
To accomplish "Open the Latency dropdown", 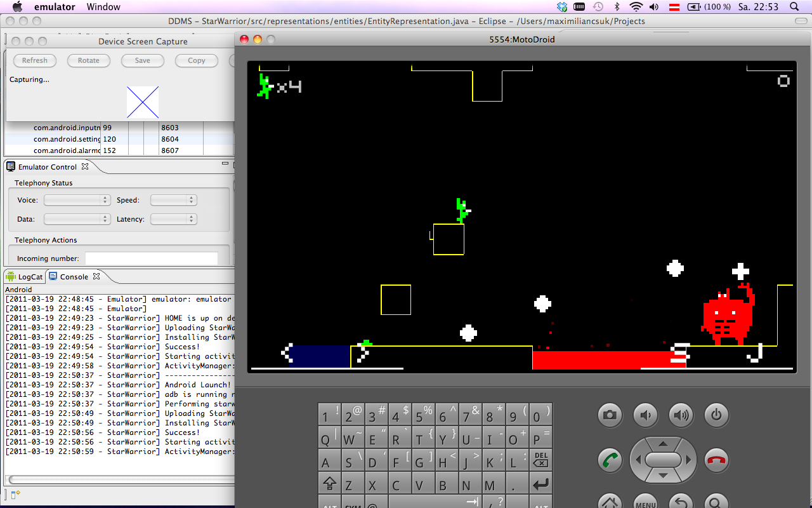I will [173, 219].
